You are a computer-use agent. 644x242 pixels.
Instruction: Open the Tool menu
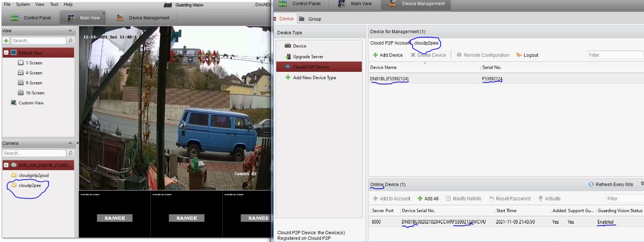[x=54, y=4]
